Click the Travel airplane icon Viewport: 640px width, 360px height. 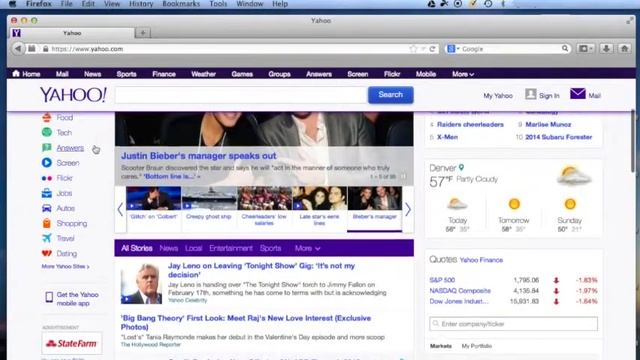pyautogui.click(x=47, y=238)
